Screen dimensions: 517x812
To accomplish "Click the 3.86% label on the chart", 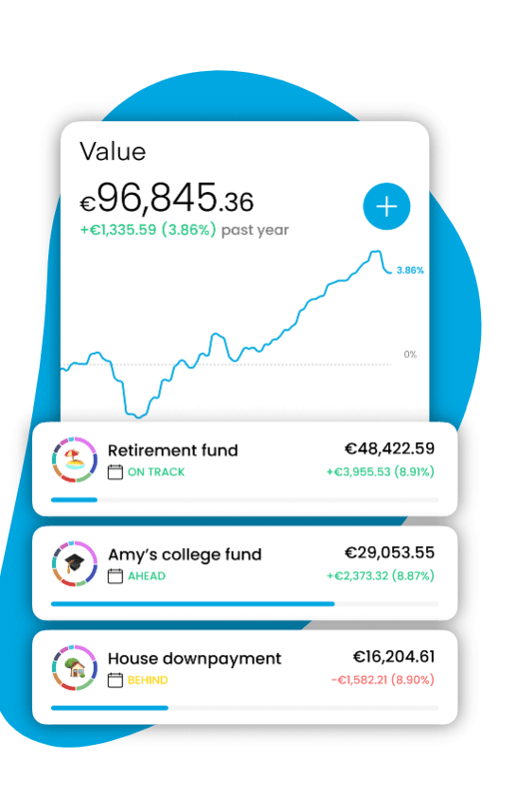I will tap(410, 271).
